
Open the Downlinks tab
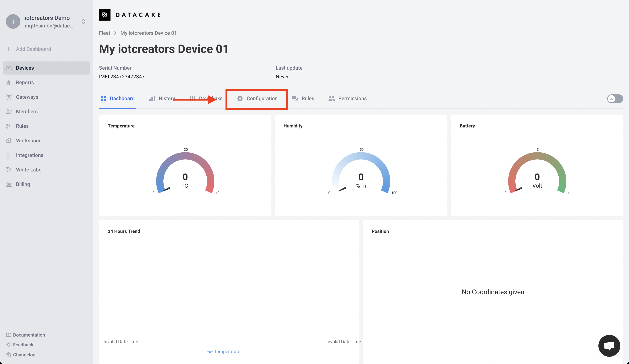click(206, 99)
